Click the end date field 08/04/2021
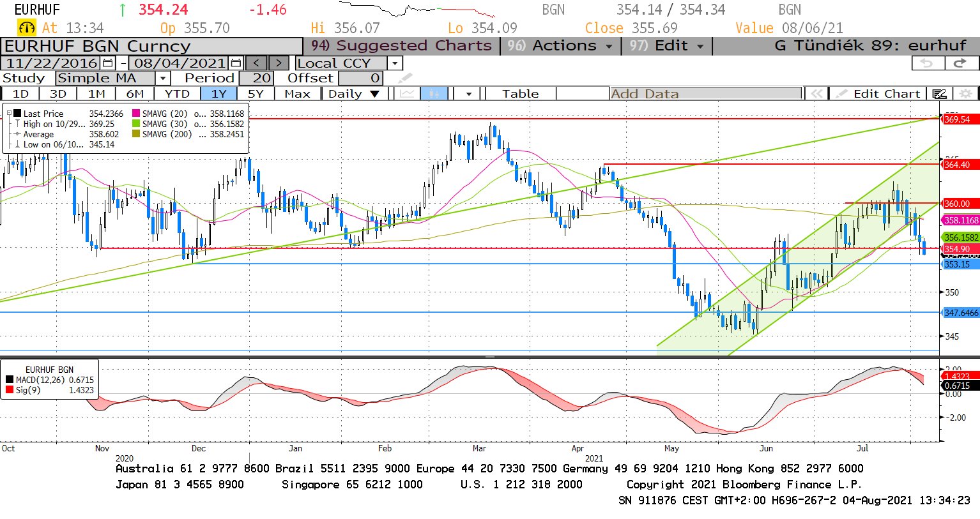The height and width of the screenshot is (519, 980). coord(179,63)
